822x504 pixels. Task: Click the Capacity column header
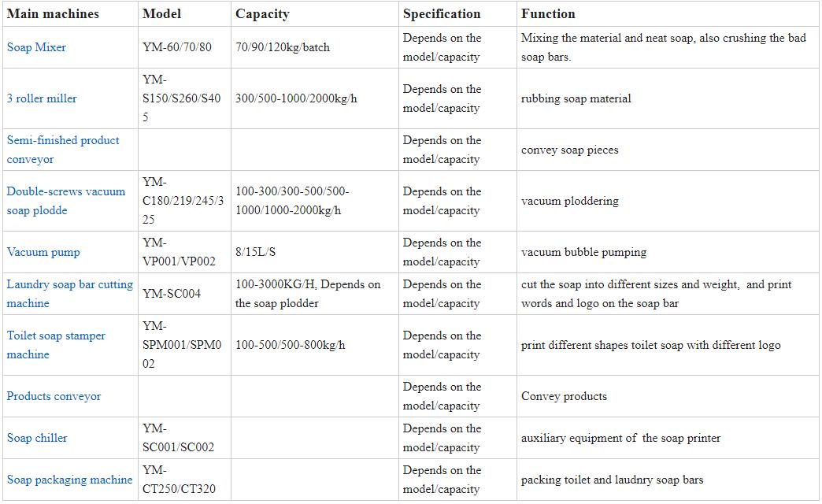(262, 13)
